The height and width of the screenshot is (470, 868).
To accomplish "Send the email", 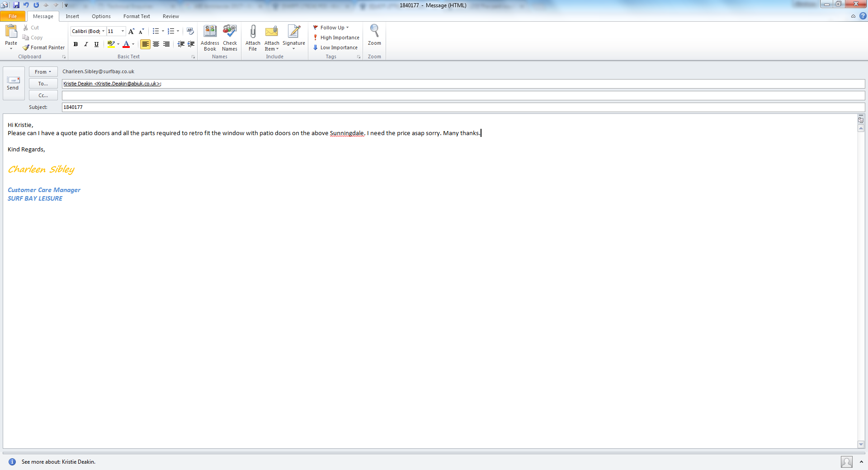I will click(x=13, y=83).
